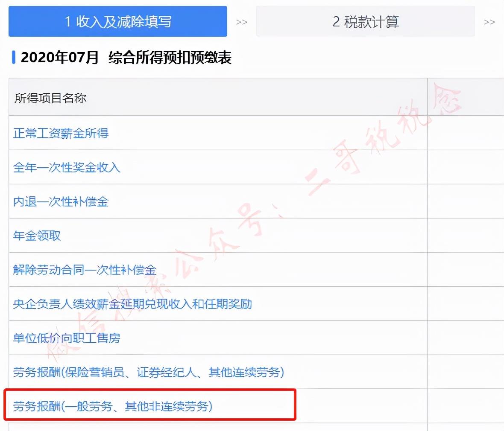The width and height of the screenshot is (504, 431).
Task: Open the 正常工资薪金所得 link
Action: point(61,133)
